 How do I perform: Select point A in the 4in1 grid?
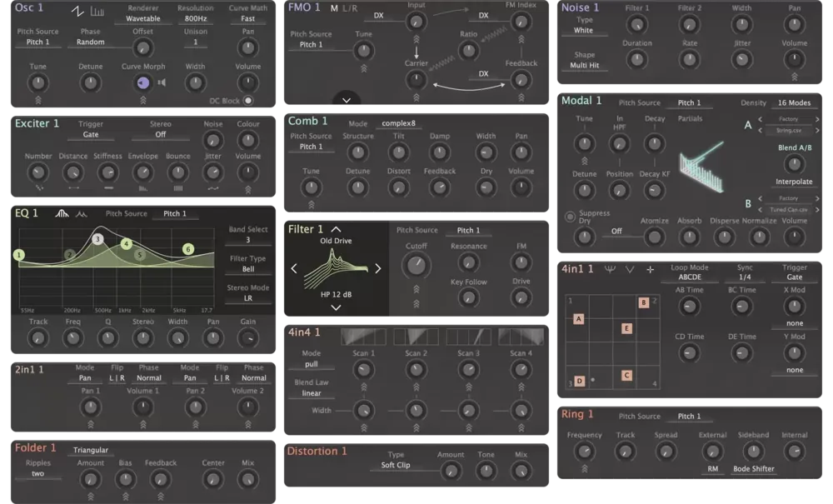tap(579, 319)
